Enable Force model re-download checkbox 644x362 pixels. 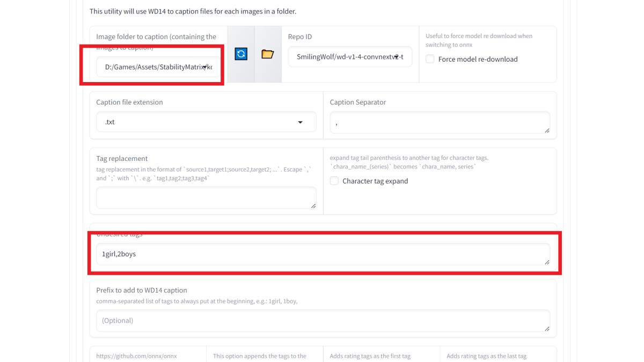430,59
